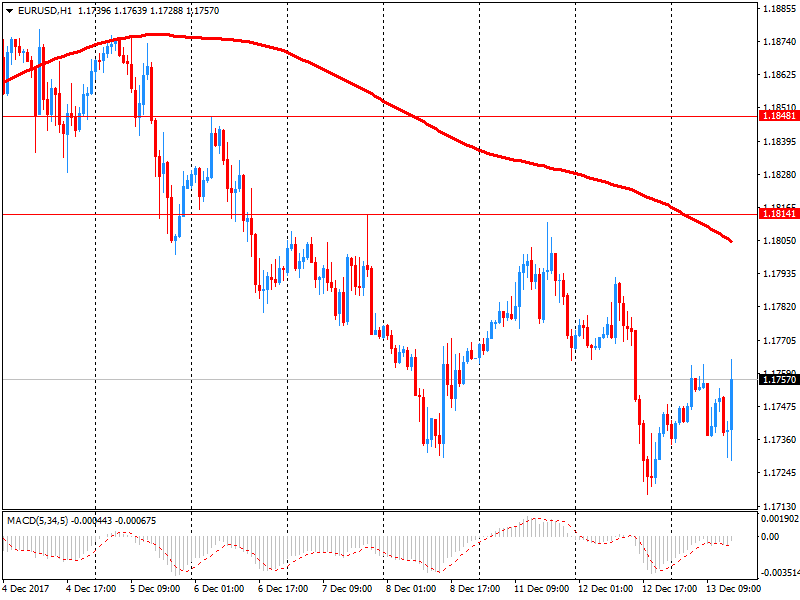800x600 pixels.
Task: Click the MACD scale value 0.001902
Action: pos(780,519)
